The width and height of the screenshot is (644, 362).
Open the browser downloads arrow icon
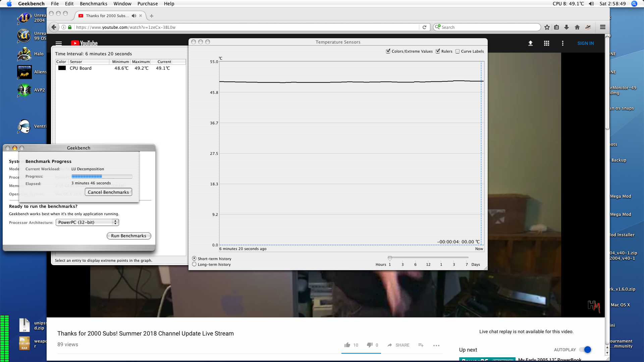[x=567, y=27]
